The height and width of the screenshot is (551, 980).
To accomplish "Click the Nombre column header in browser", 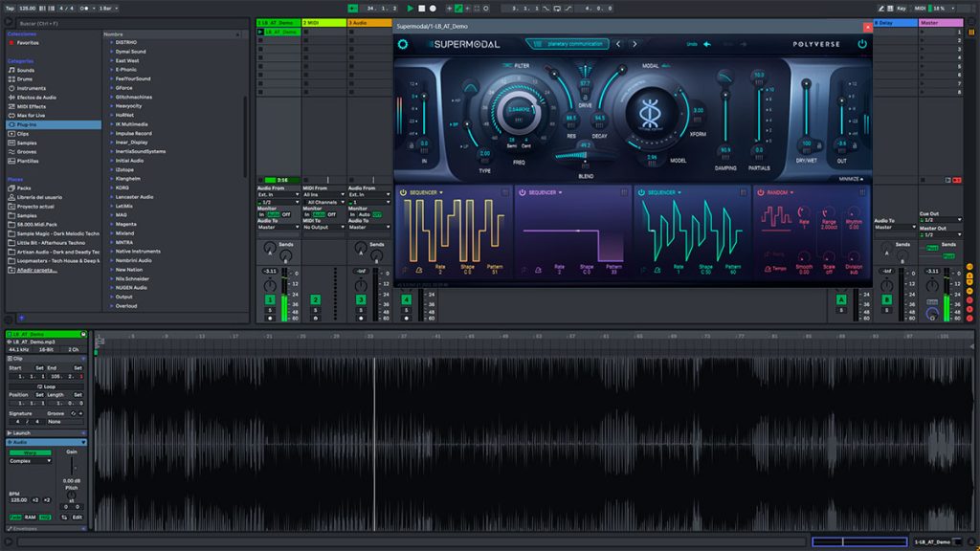I will 171,34.
